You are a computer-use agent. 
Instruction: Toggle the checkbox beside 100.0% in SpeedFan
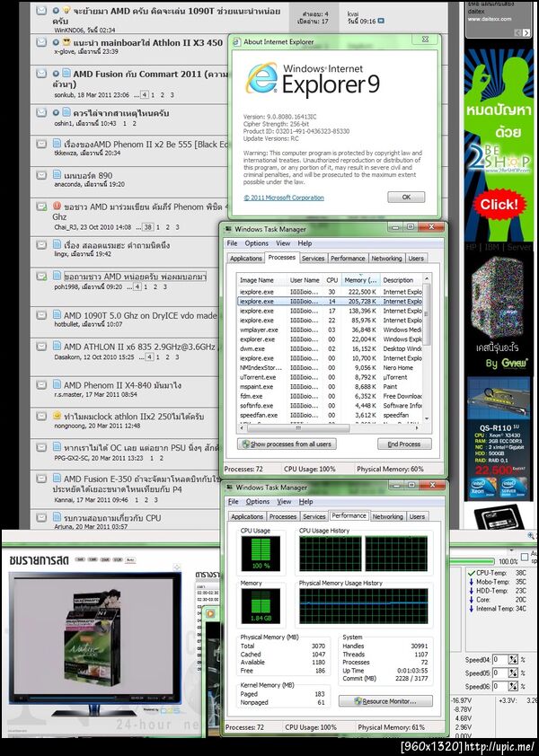click(x=525, y=558)
